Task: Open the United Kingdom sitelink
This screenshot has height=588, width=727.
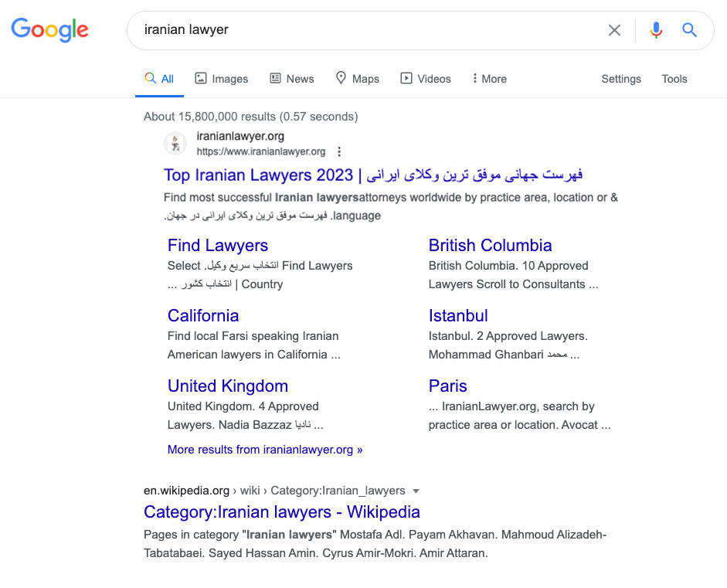Action: coord(228,386)
